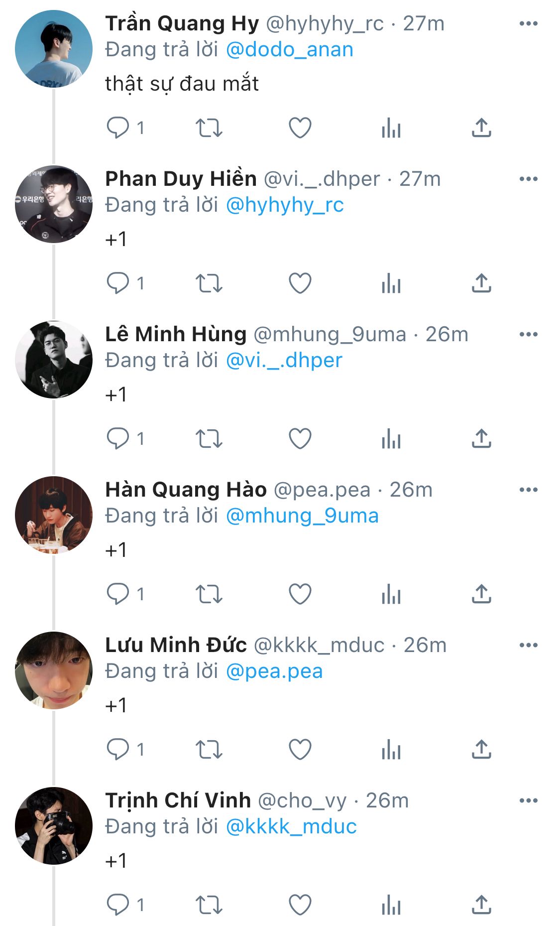
Task: Open Lưu Minh Đức's profile picture
Action: 54,670
